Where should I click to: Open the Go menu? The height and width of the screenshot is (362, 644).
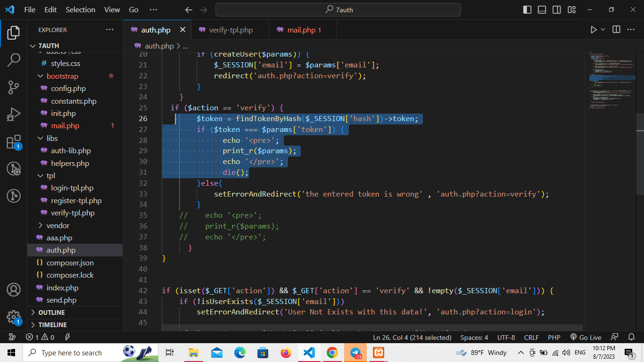click(x=133, y=9)
